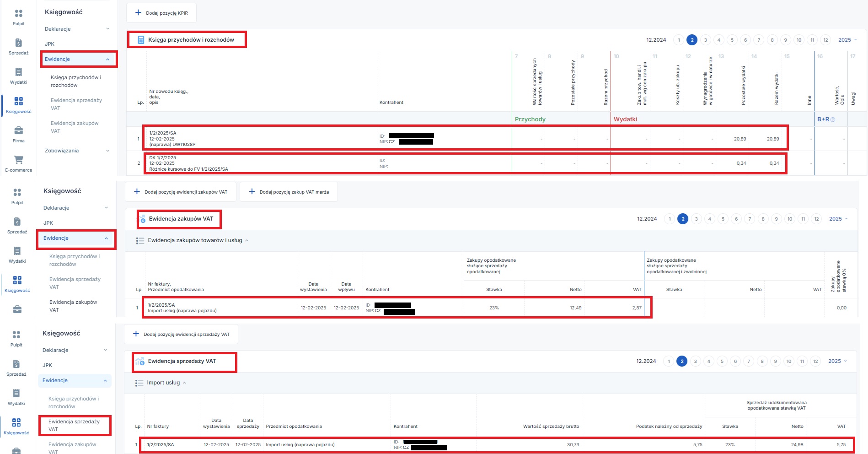This screenshot has height=454, width=868.
Task: Collapse the Import usług section
Action: (x=185, y=383)
